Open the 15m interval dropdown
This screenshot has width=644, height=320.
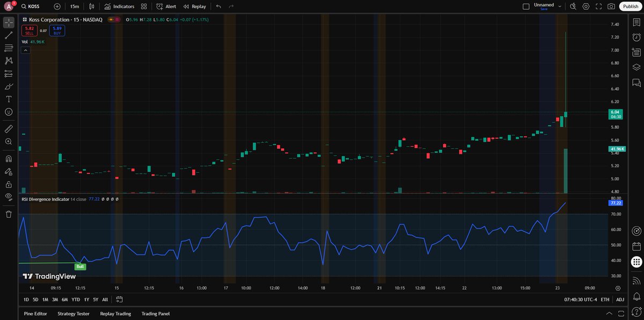coord(75,6)
